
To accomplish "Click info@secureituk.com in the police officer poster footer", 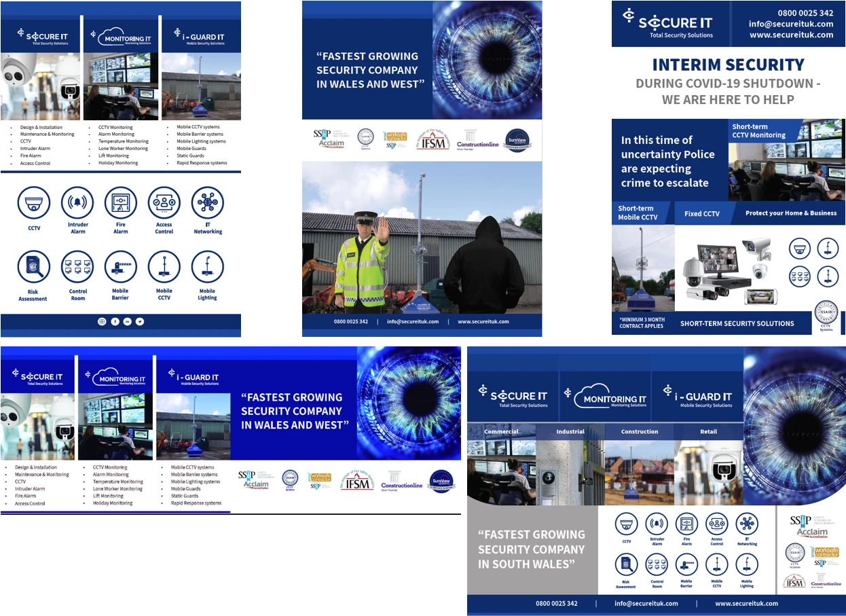I will click(413, 321).
